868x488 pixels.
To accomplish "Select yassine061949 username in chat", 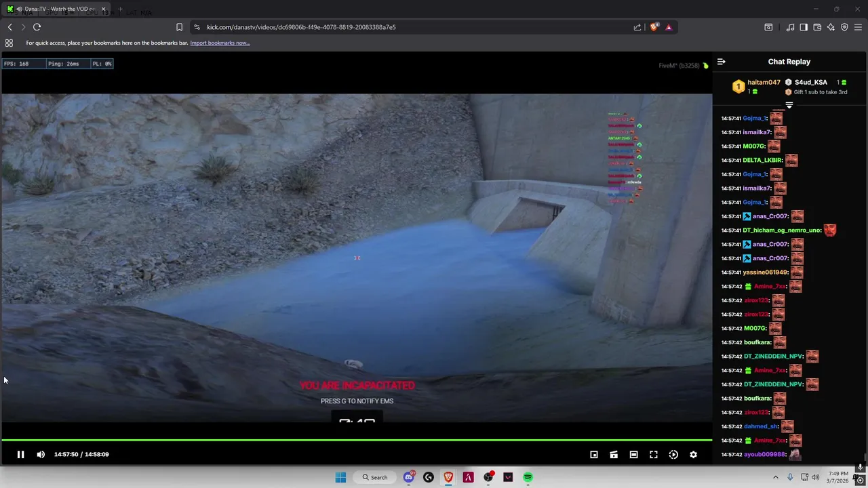I will [x=766, y=272].
